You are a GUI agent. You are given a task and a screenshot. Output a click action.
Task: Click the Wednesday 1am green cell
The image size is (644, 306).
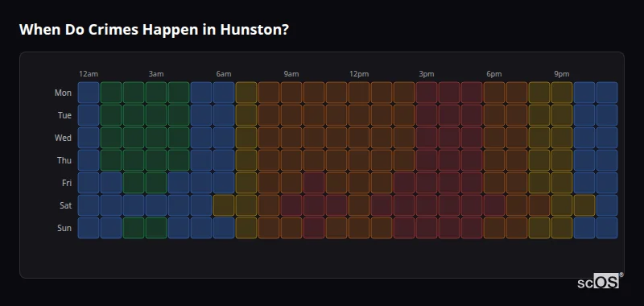(111, 138)
